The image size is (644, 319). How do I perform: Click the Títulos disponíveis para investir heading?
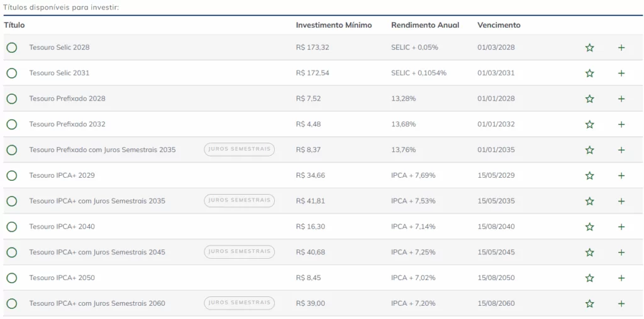[x=61, y=8]
